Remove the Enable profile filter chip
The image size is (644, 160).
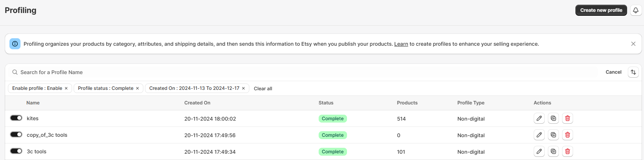pyautogui.click(x=66, y=88)
